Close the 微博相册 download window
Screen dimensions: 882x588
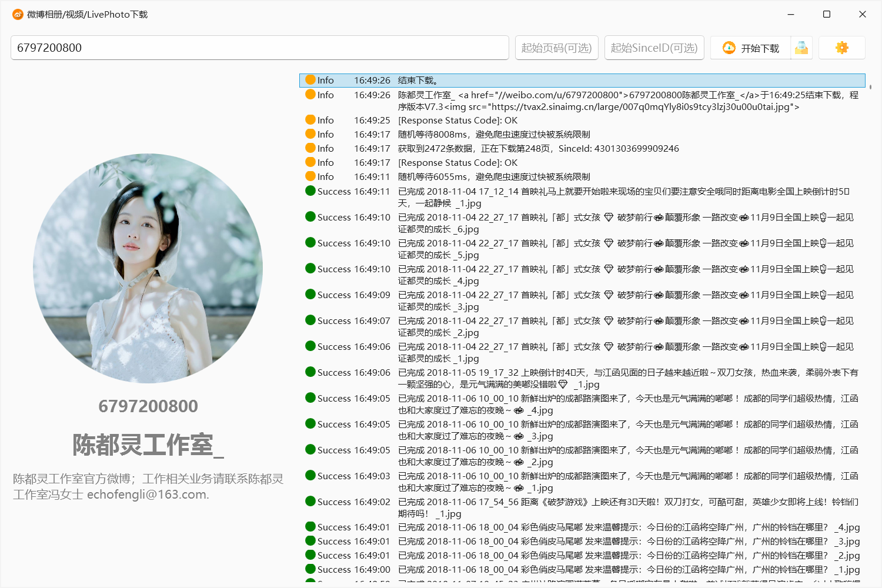click(862, 14)
